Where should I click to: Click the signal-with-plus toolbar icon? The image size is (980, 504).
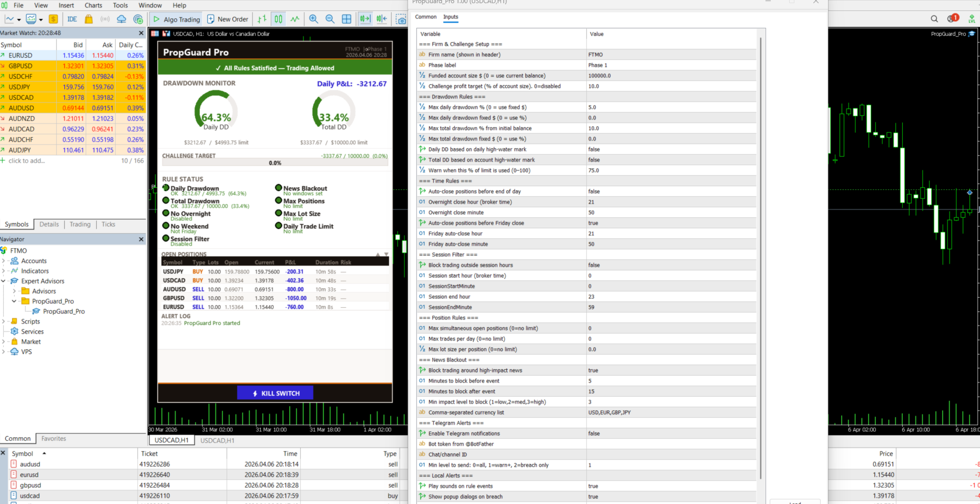[x=138, y=19]
